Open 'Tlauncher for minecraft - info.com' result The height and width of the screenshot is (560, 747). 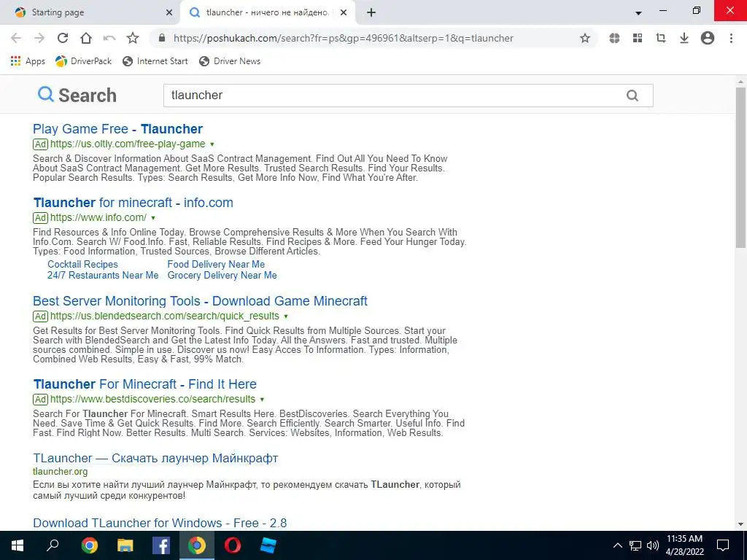(133, 203)
